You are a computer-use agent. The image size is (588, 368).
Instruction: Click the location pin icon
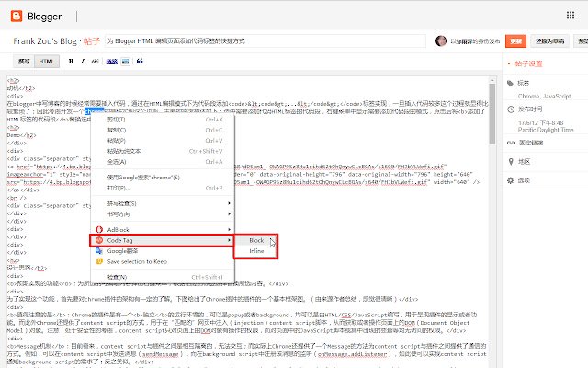click(511, 162)
